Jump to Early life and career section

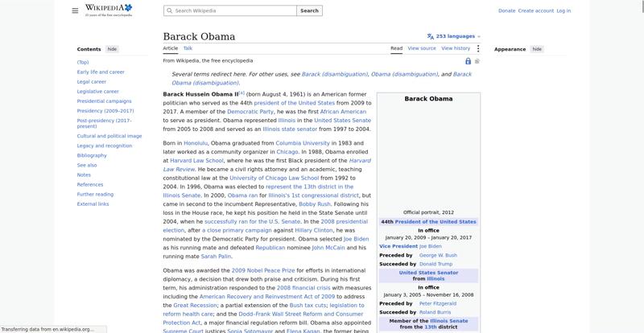click(101, 72)
